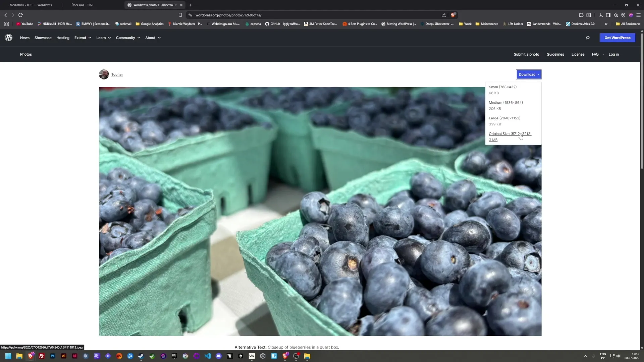Open the WordPress site logo on the page
This screenshot has width=644, height=362.
(x=9, y=38)
